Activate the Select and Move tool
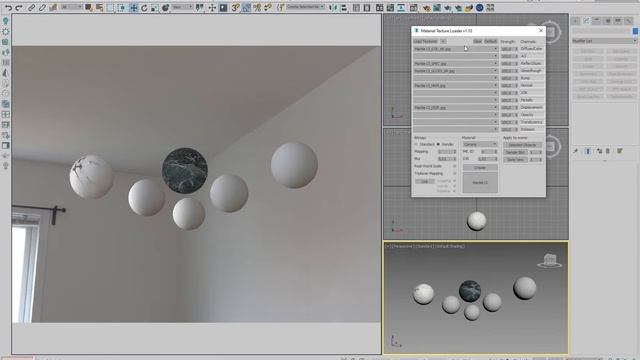Viewport: 640px width, 360px height. 133,7
